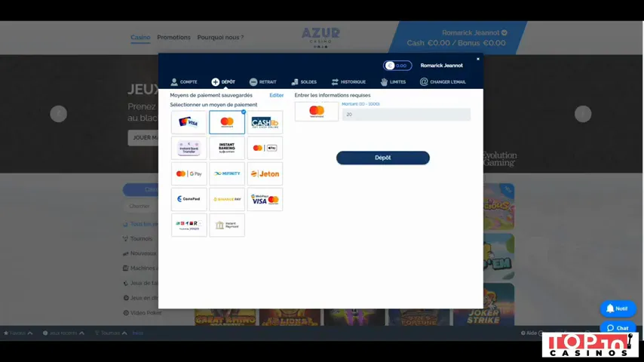Choose CASHlib payment method
Image resolution: width=644 pixels, height=362 pixels.
[265, 122]
